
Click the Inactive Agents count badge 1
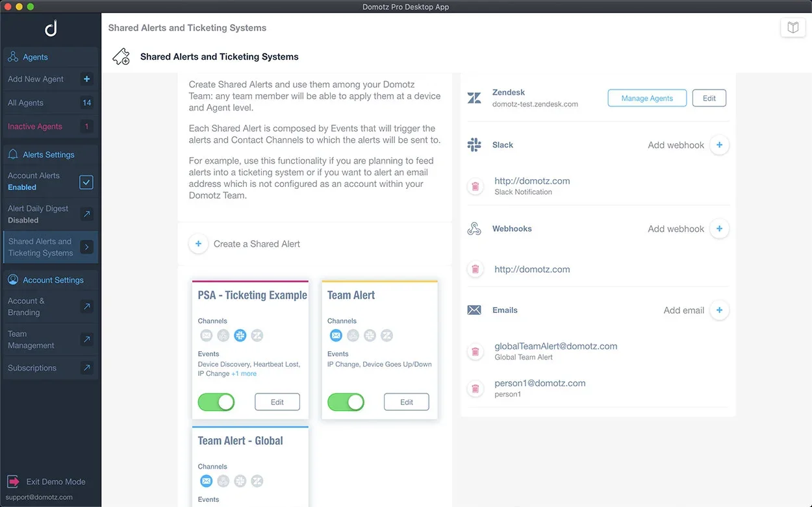[x=86, y=127]
